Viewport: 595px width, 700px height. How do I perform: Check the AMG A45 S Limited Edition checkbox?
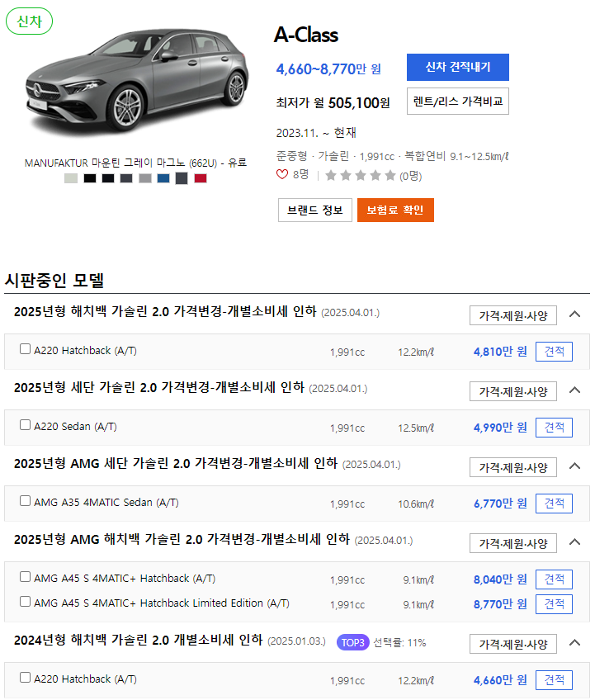[x=26, y=602]
